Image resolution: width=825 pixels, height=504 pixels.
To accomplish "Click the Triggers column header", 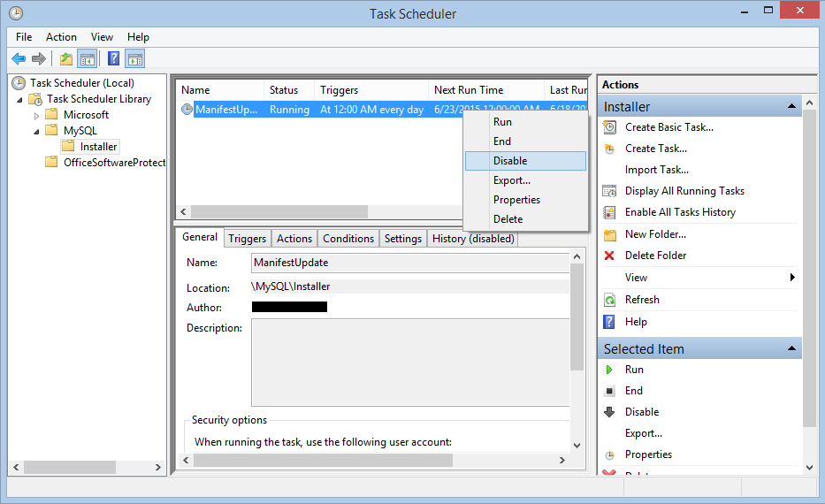I will pyautogui.click(x=370, y=90).
